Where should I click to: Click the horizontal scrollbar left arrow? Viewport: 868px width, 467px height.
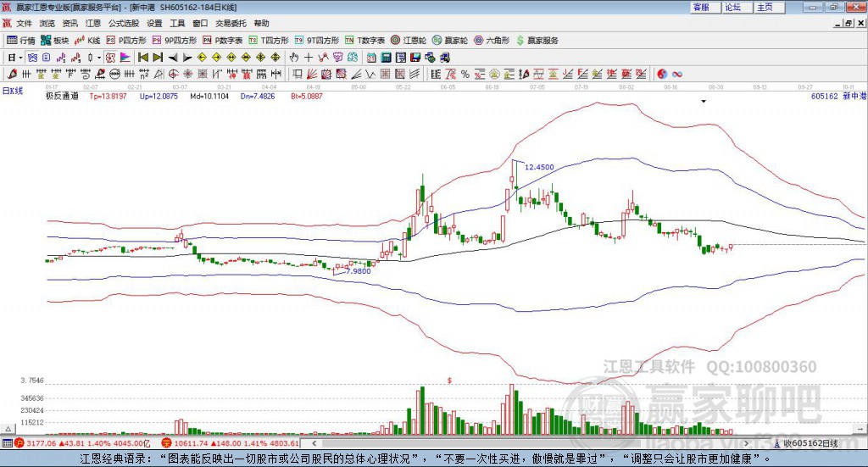314,443
